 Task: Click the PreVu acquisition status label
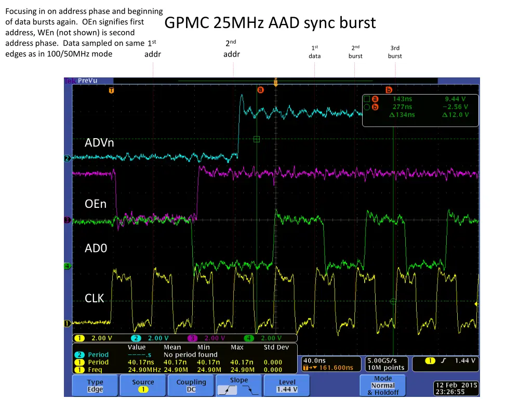click(87, 81)
